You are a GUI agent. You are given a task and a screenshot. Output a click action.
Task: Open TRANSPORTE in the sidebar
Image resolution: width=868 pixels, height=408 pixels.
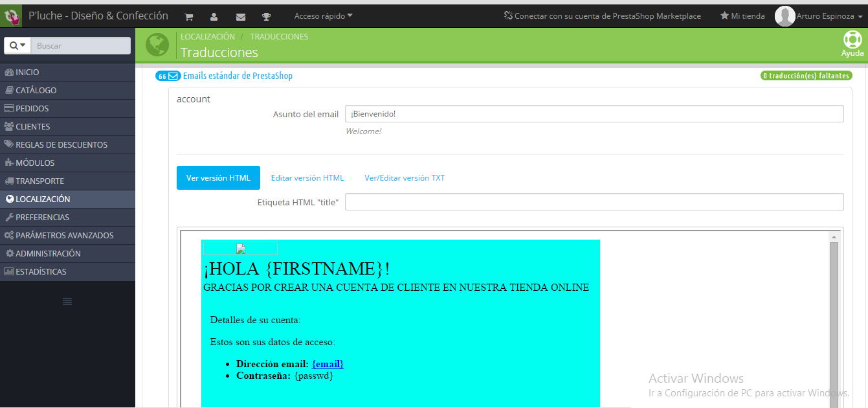pos(67,181)
